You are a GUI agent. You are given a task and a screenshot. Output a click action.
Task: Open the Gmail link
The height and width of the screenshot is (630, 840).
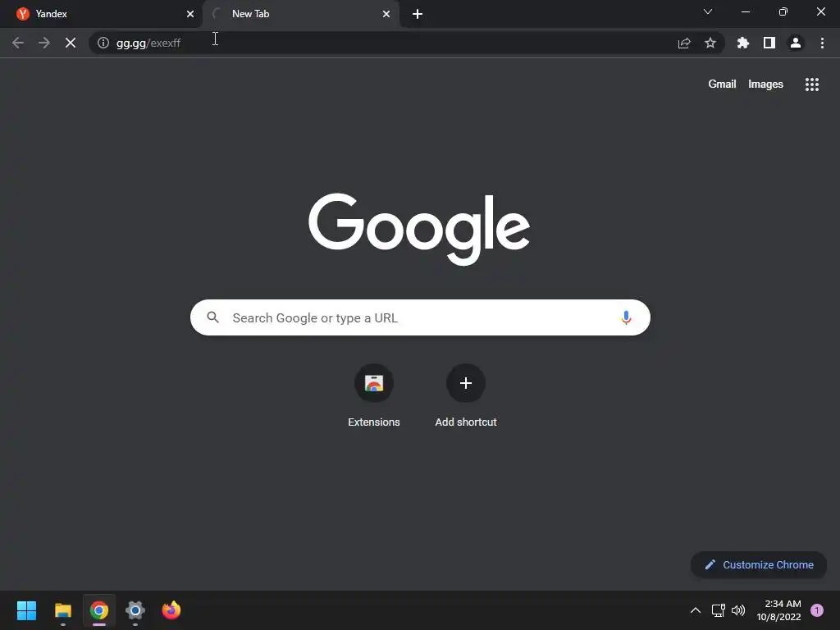722,84
